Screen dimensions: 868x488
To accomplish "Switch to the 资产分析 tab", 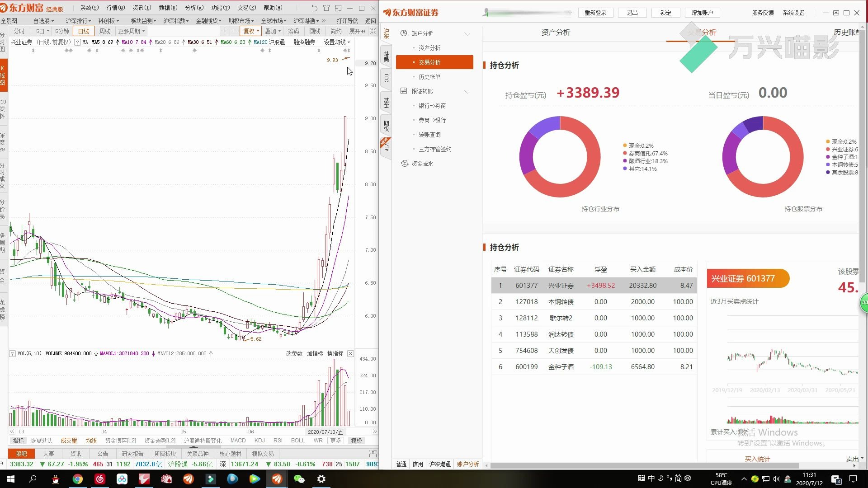I will 556,33.
